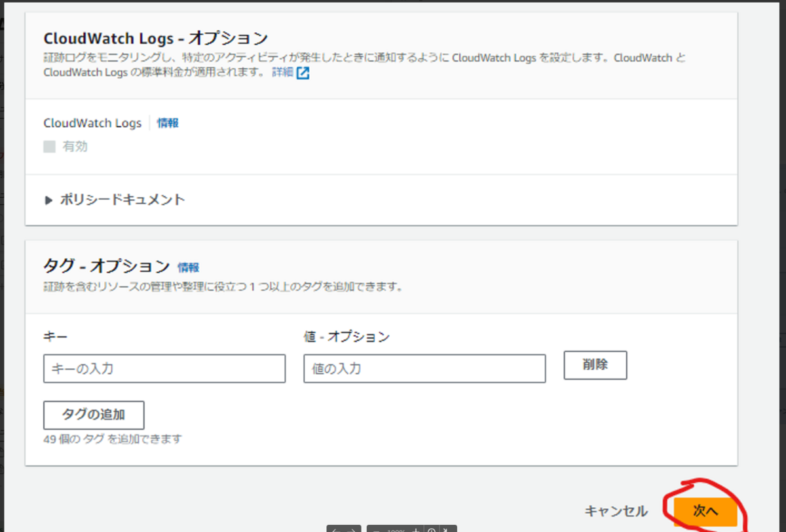
Task: Open 情報 link beside タグ - オプション
Action: (189, 267)
